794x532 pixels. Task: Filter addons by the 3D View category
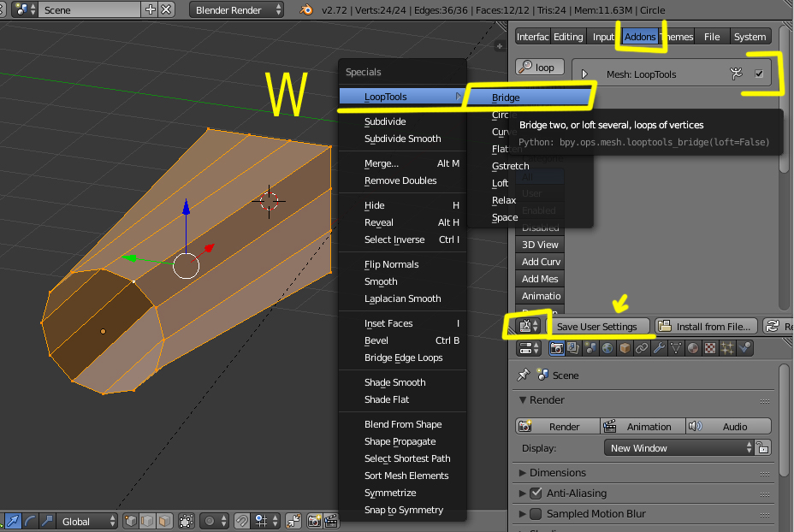click(x=540, y=245)
